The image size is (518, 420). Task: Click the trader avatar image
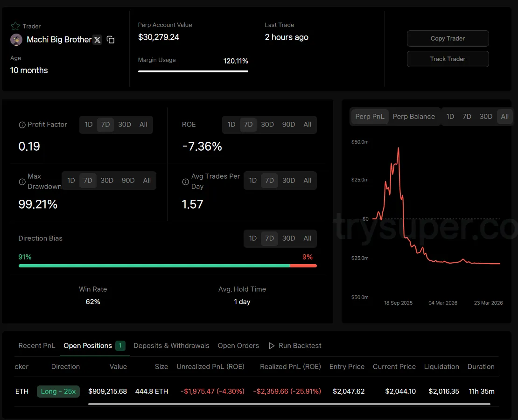(16, 40)
